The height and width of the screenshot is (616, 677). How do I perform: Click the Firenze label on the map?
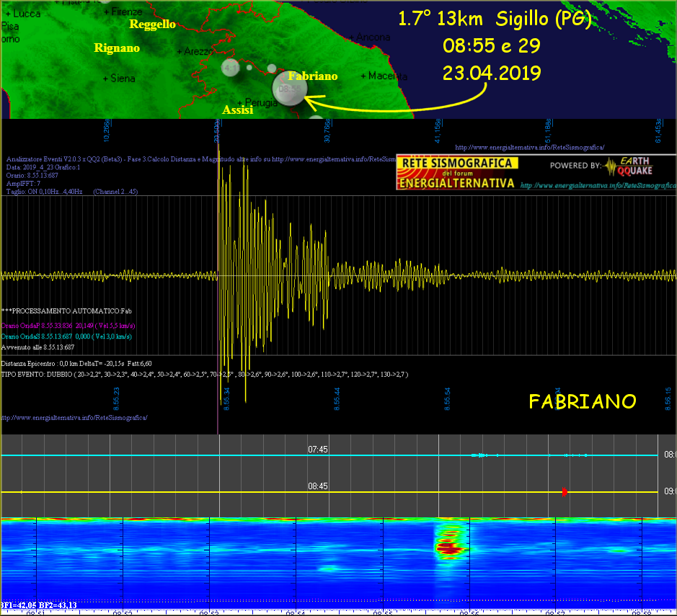pos(123,12)
